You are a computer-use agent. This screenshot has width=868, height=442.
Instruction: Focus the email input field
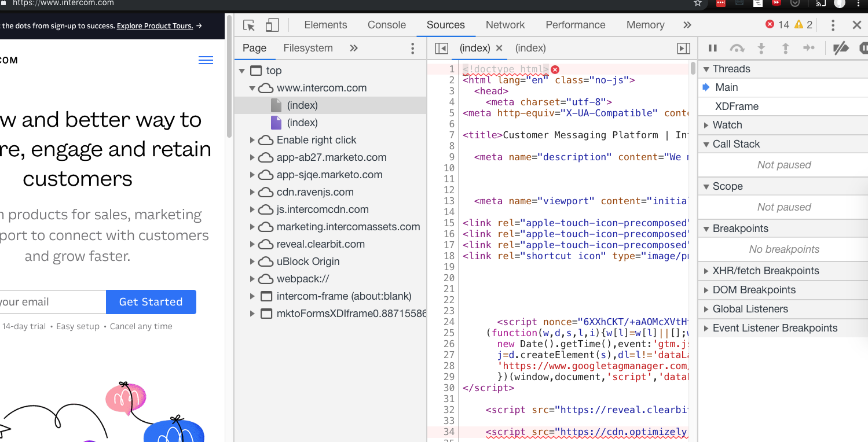pyautogui.click(x=52, y=302)
